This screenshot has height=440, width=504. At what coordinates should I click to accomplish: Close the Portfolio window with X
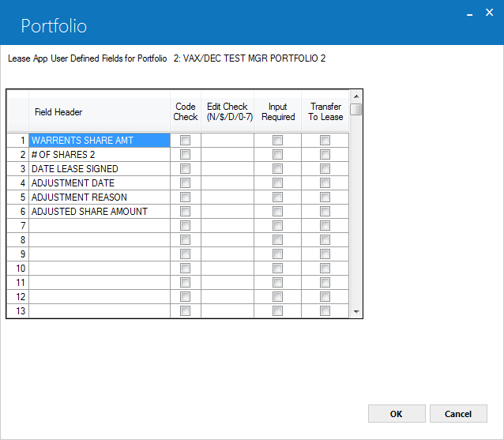[489, 13]
